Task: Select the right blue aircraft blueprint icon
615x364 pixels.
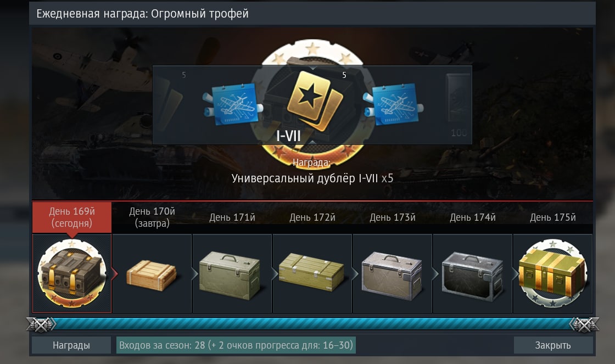Action: pyautogui.click(x=393, y=104)
